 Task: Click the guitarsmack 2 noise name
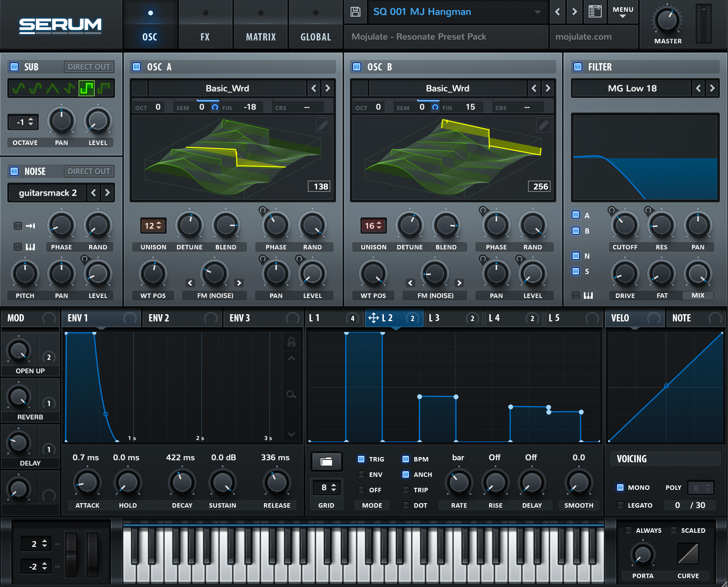pos(48,193)
